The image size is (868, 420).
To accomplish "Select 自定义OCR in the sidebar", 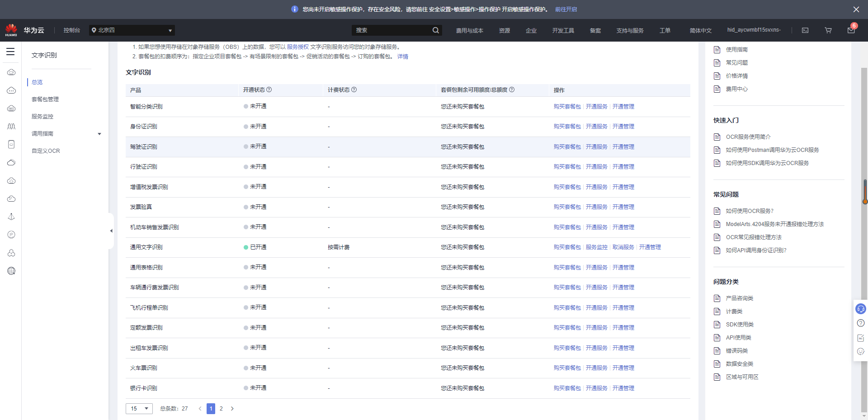I will (46, 151).
